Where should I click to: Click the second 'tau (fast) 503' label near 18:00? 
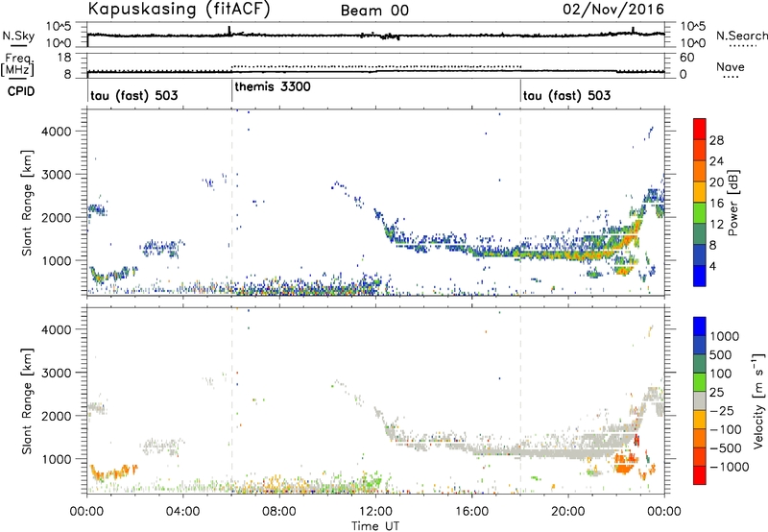[x=566, y=95]
